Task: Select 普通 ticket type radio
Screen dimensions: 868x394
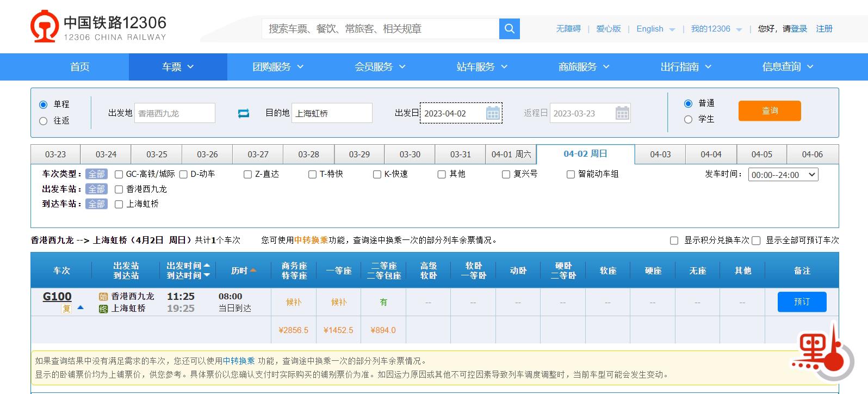Action: tap(688, 103)
